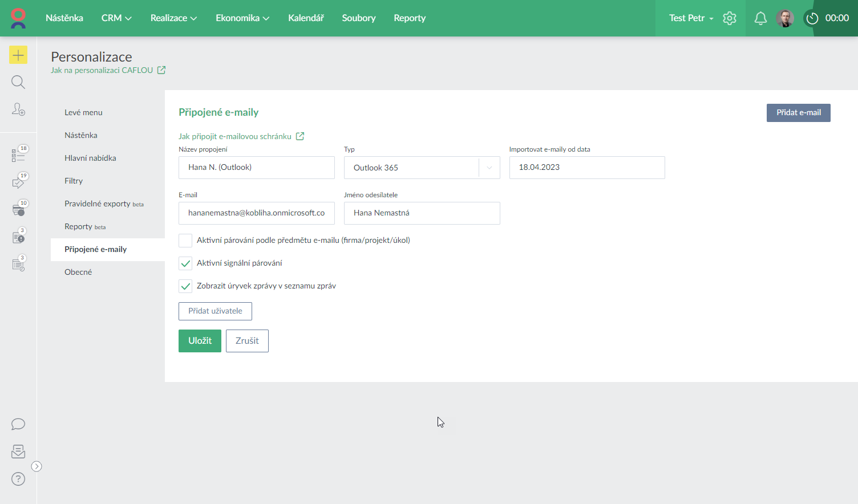Open the Kalendář menu item
The image size is (858, 504).
(x=306, y=18)
